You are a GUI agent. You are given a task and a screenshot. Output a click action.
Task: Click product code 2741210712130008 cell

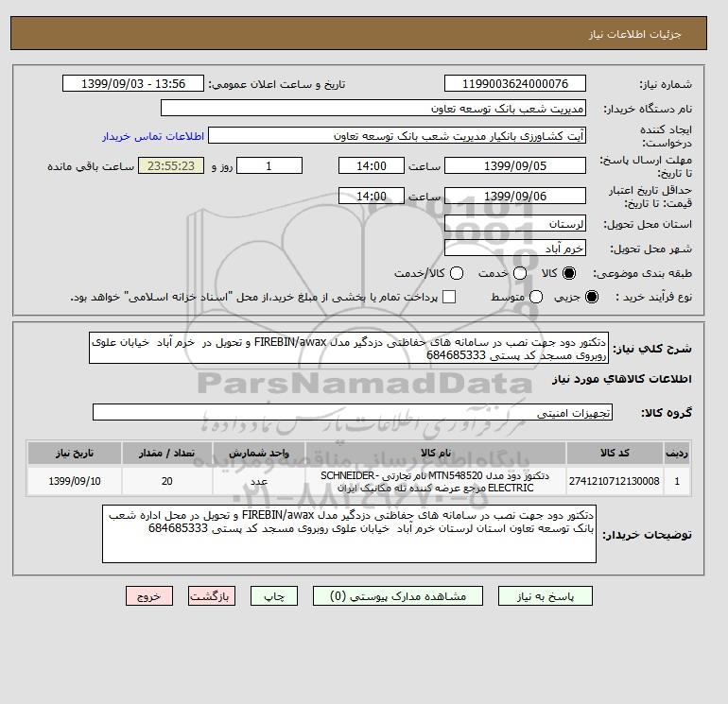pyautogui.click(x=615, y=481)
